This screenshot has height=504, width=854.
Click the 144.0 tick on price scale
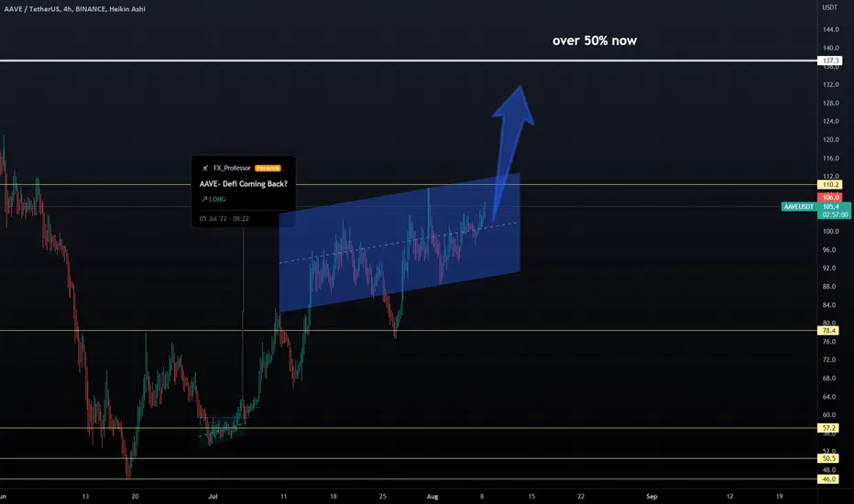[x=830, y=29]
